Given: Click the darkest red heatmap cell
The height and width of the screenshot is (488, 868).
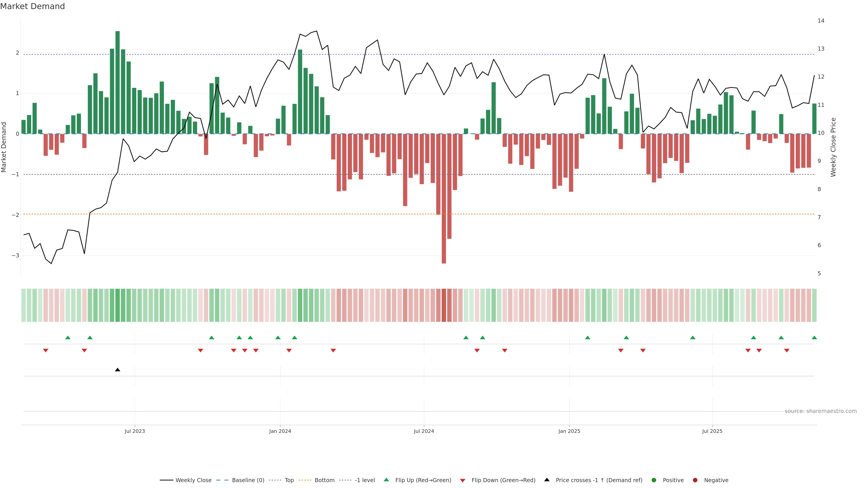Looking at the screenshot, I should (x=444, y=305).
